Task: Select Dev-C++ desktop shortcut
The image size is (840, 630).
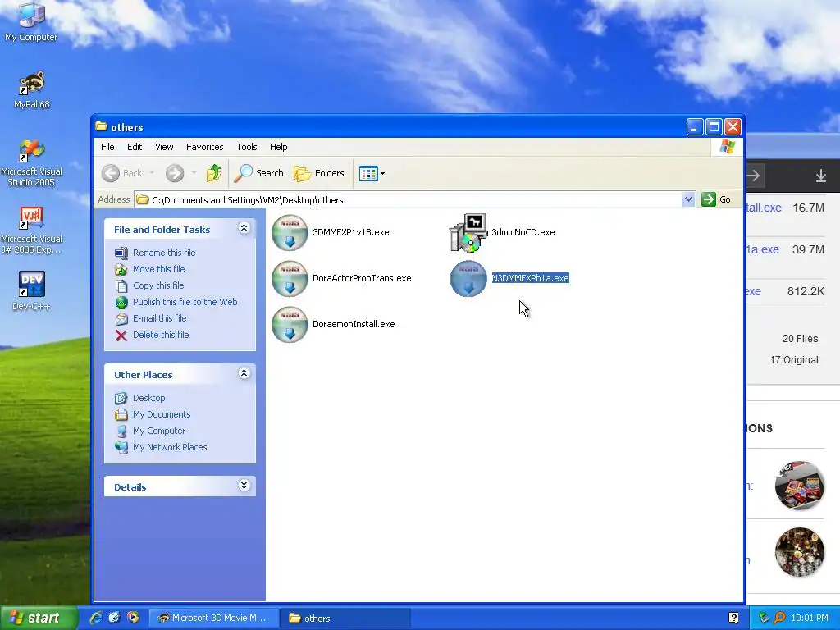Action: (x=31, y=291)
